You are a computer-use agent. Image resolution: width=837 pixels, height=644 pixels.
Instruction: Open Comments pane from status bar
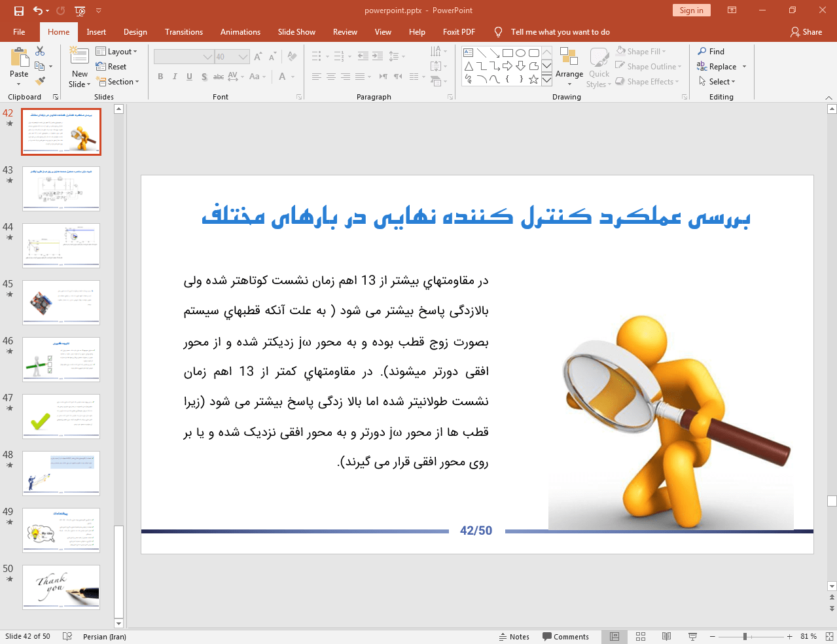(566, 637)
